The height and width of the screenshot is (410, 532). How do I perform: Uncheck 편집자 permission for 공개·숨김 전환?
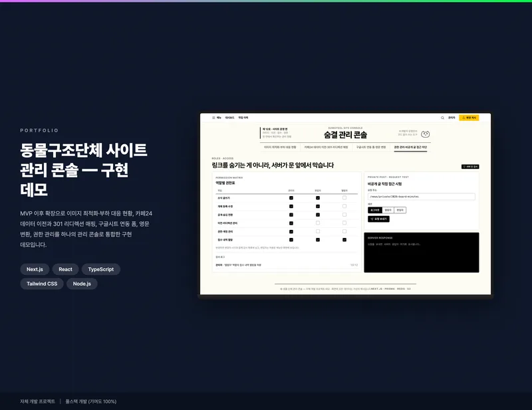coord(318,215)
